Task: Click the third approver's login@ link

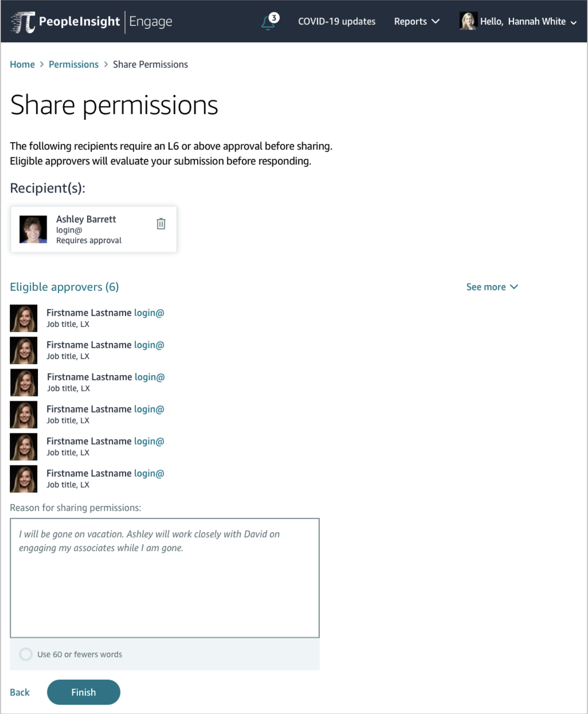Action: tap(150, 377)
